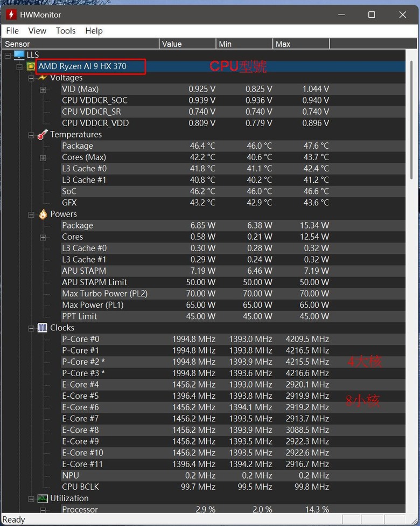
Task: Collapse the AMD Ryzen AI 9 HX 370 node
Action: pos(19,67)
